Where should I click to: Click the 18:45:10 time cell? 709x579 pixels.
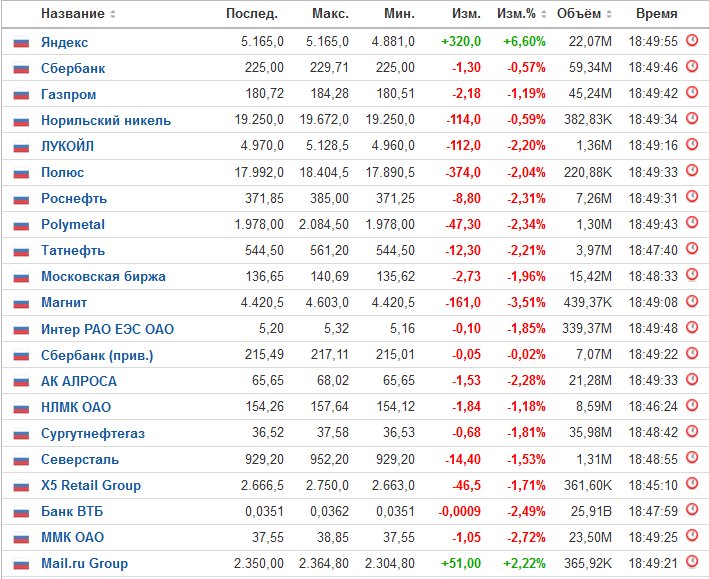tap(653, 485)
